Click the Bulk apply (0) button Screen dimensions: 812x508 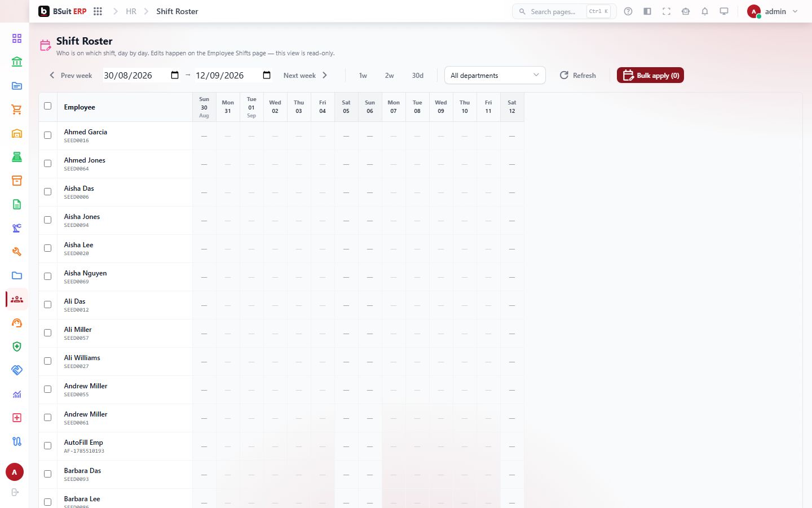click(650, 76)
